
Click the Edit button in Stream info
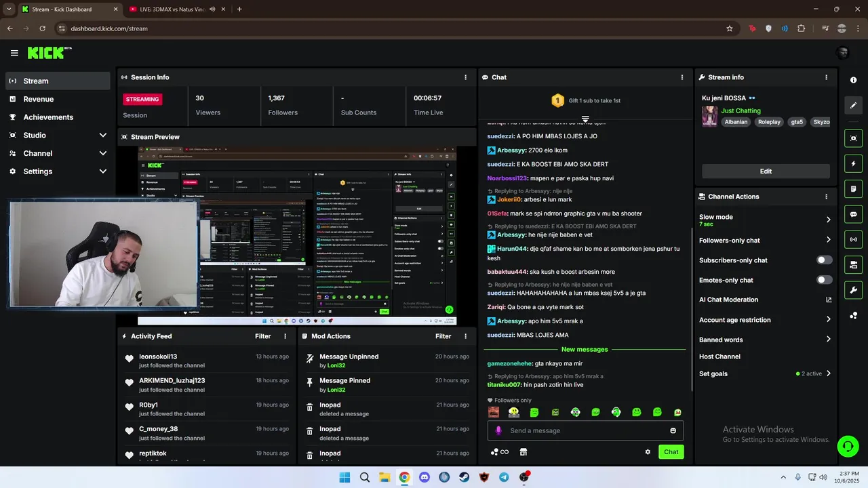[x=766, y=171]
